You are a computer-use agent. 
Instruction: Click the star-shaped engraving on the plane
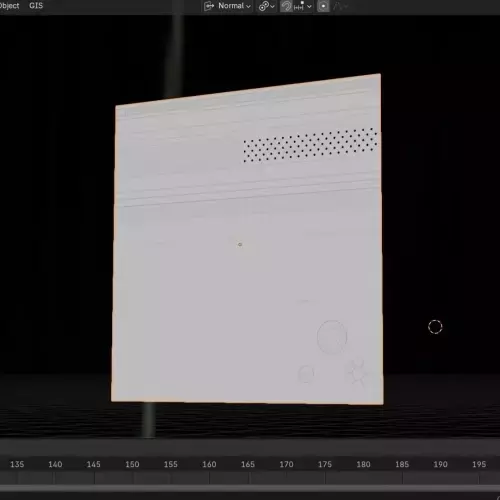click(x=356, y=373)
